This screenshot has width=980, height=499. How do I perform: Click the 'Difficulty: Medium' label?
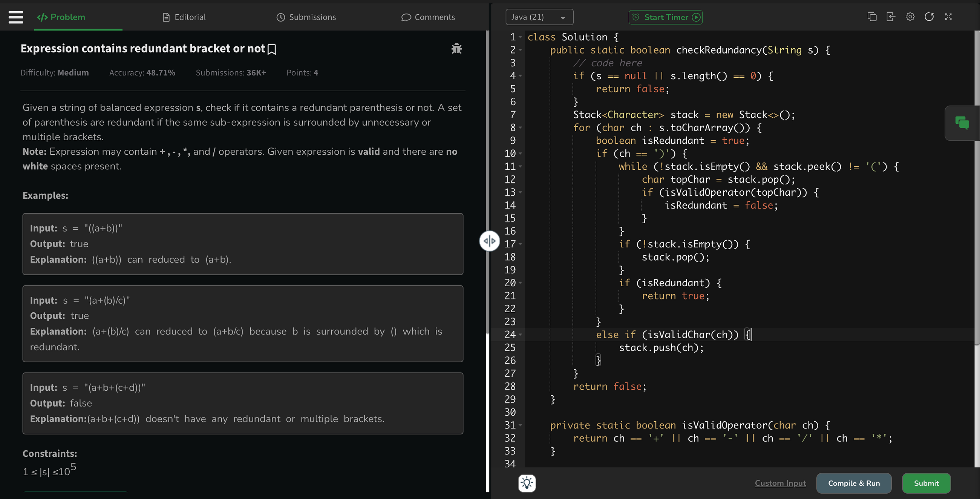point(54,73)
